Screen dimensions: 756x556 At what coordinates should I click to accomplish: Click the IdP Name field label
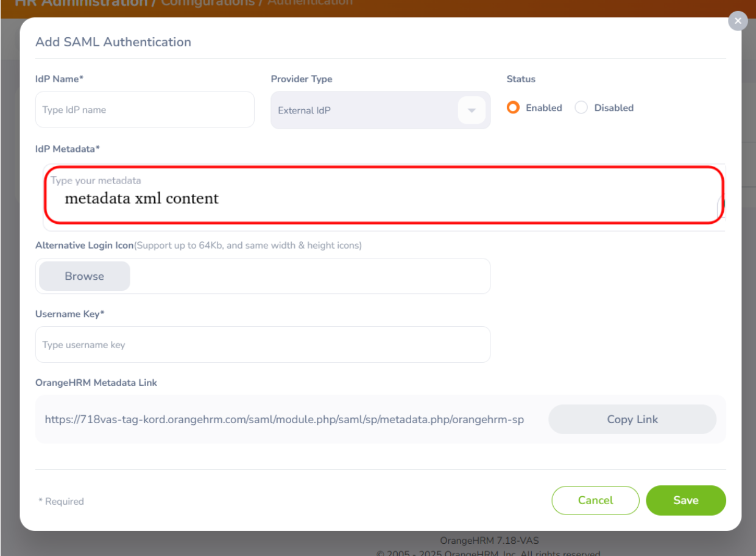[x=59, y=79]
